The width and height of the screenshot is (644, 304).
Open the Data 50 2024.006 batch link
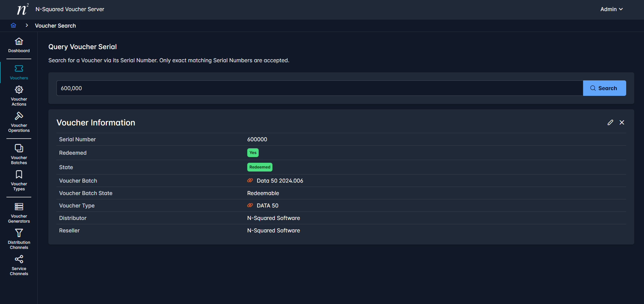pyautogui.click(x=280, y=181)
